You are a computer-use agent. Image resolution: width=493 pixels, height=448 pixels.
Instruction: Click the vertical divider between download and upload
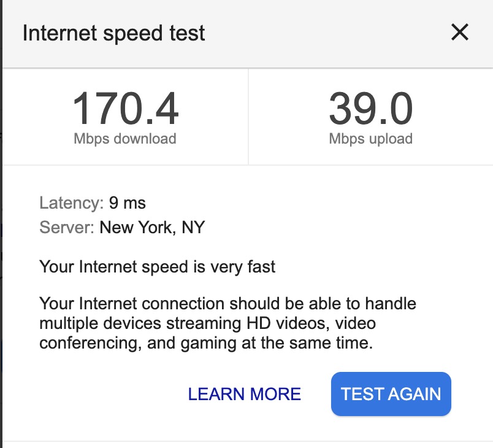[x=248, y=117]
